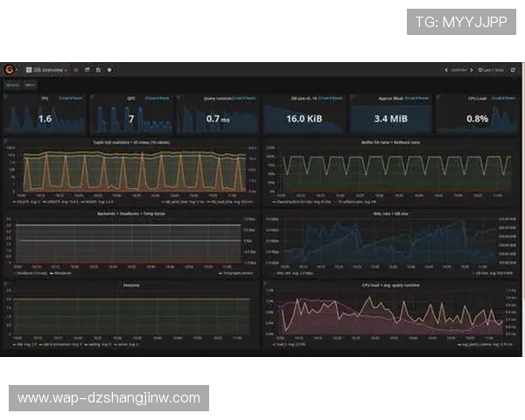Toggle the DB Size legend in WAL panel
The height and width of the screenshot is (420, 525).
[x=492, y=273]
